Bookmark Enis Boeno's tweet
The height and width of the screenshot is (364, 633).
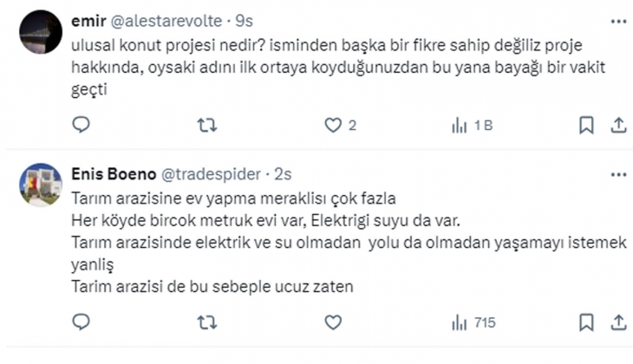(587, 322)
